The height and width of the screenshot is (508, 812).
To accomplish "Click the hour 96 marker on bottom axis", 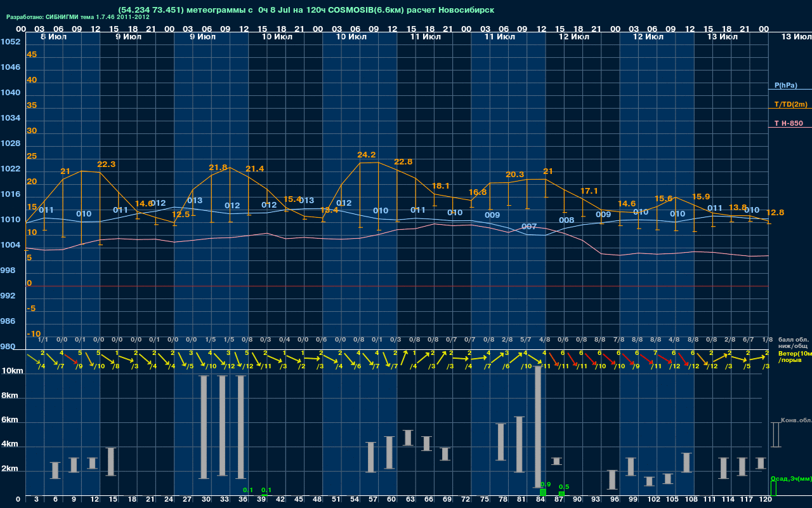I will [x=615, y=500].
